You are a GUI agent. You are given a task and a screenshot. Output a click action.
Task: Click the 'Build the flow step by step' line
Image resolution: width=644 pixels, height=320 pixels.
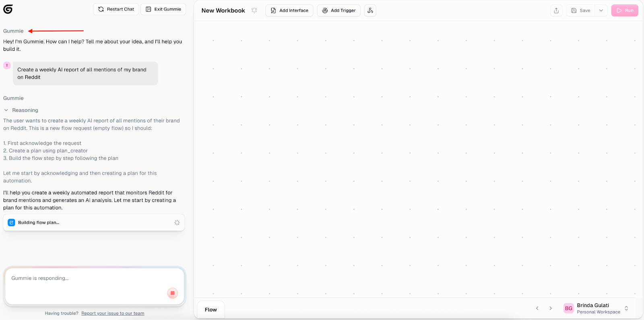click(x=61, y=158)
